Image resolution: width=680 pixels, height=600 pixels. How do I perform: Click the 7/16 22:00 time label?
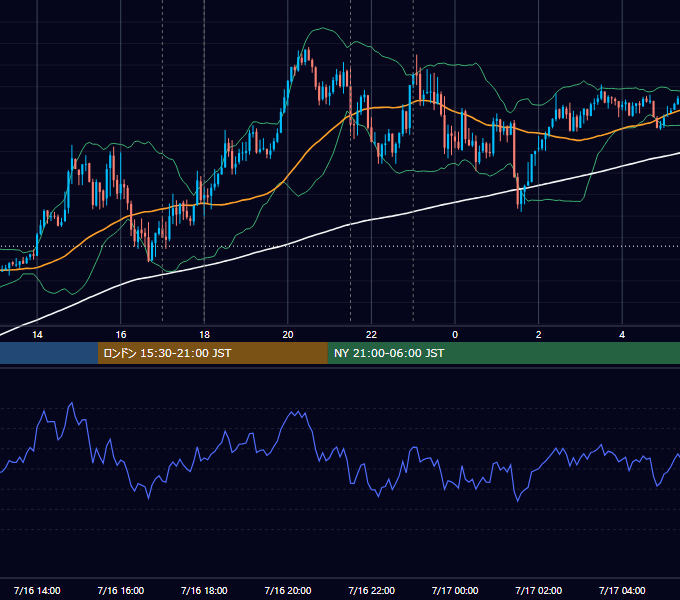click(372, 590)
